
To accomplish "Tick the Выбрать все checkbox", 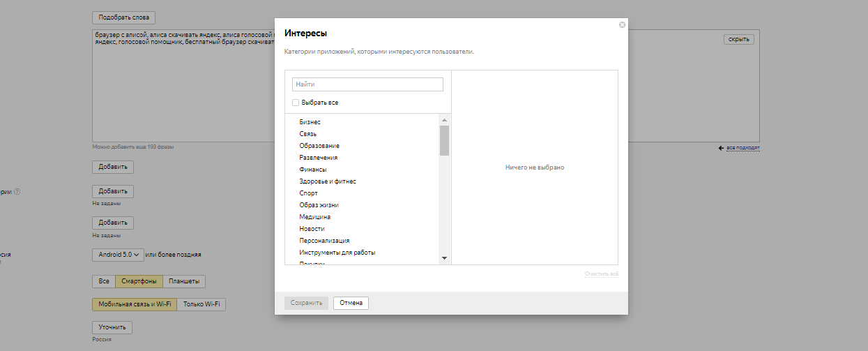I will [x=296, y=103].
